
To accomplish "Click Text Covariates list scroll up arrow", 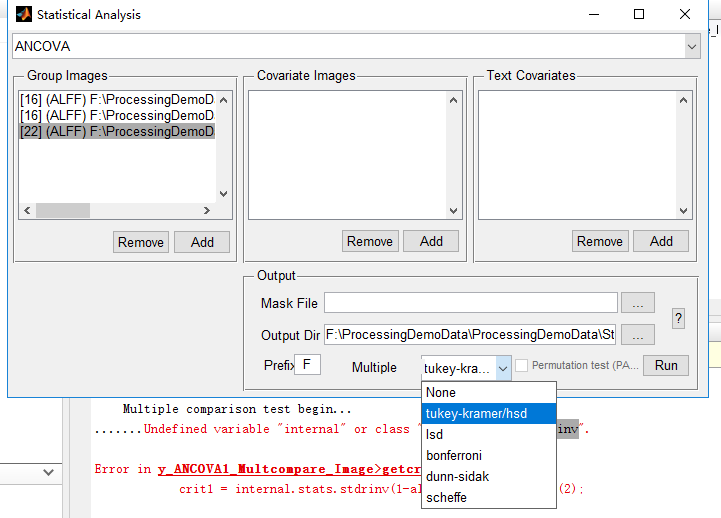I will 683,100.
